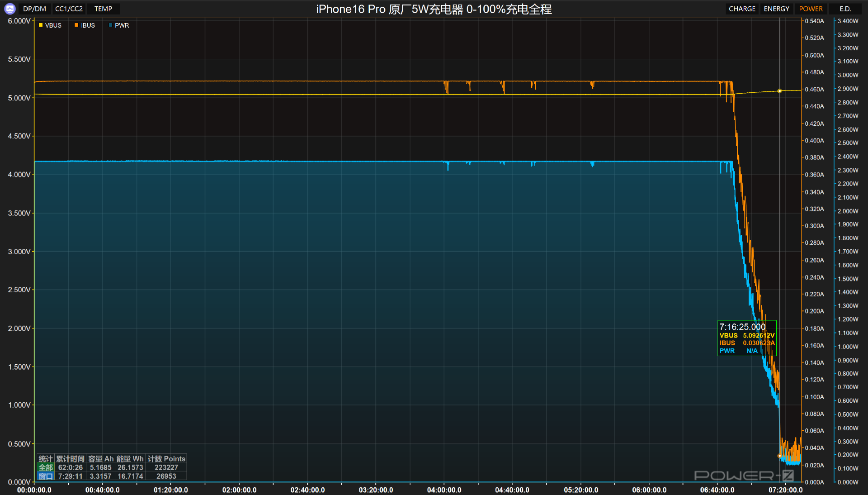The width and height of the screenshot is (868, 495).
Task: Click the 04:00:00.0 time axis label
Action: [444, 490]
